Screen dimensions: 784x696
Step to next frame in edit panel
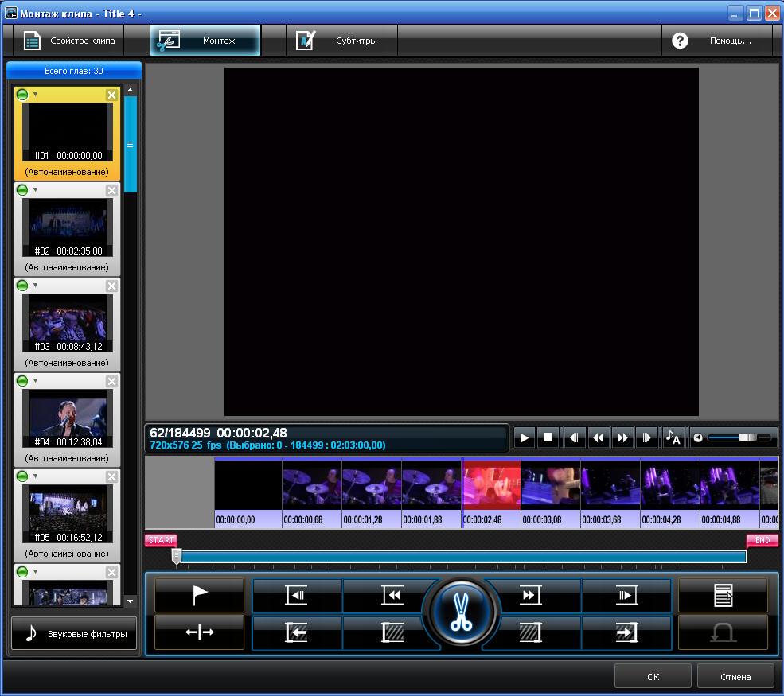626,595
